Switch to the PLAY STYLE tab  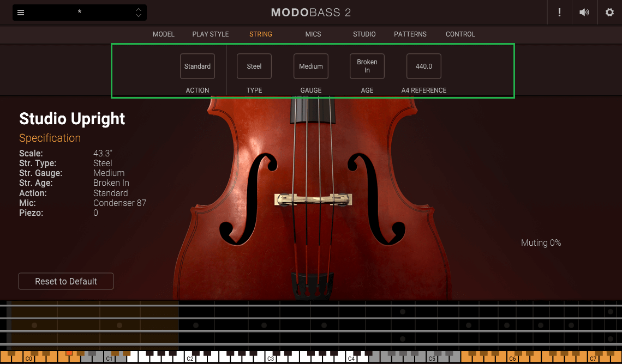(x=211, y=34)
